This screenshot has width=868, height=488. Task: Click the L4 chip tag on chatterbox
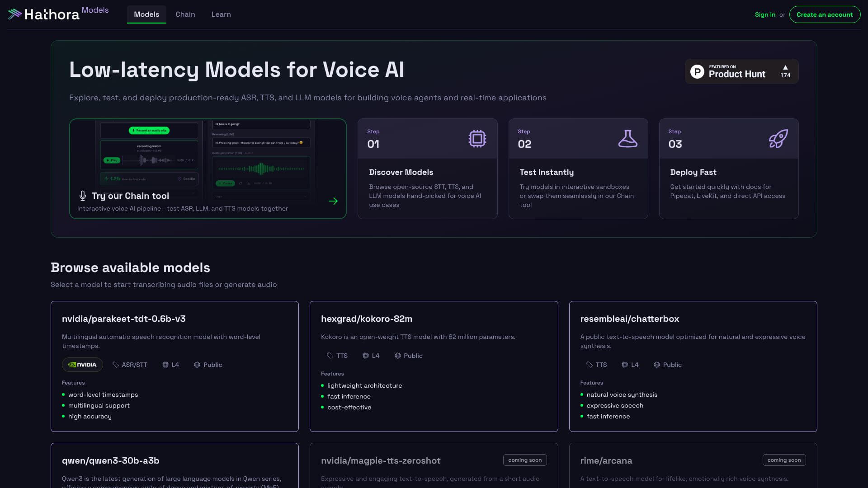pyautogui.click(x=630, y=365)
